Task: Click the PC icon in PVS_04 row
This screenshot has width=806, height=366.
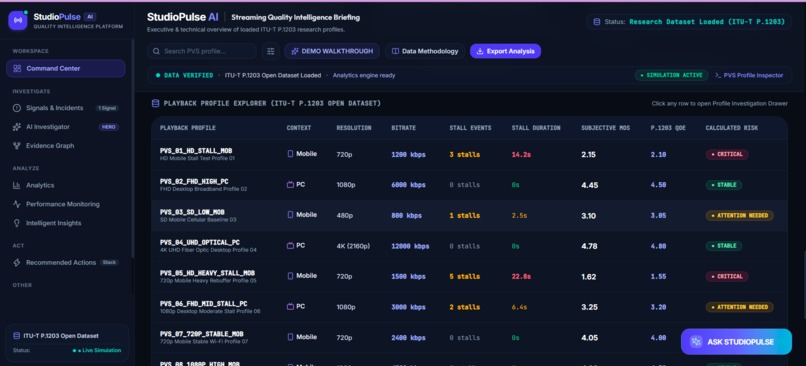Action: click(290, 246)
